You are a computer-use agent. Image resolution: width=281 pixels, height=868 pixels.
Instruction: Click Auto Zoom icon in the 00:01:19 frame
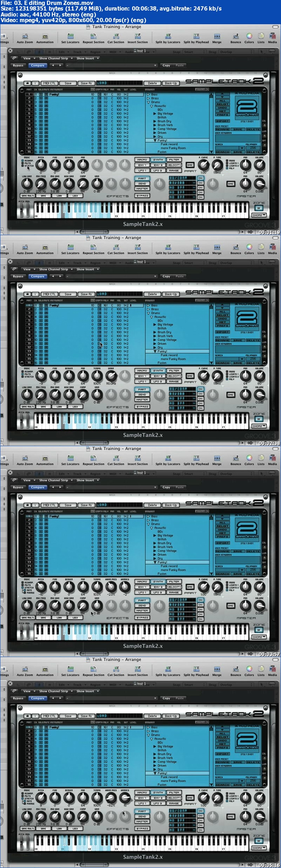click(x=25, y=36)
